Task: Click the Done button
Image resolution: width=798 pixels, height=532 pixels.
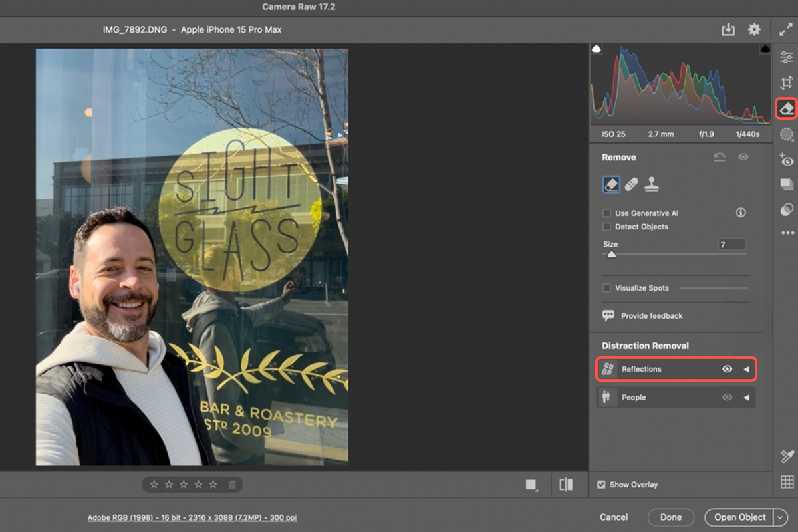Action: [x=671, y=517]
